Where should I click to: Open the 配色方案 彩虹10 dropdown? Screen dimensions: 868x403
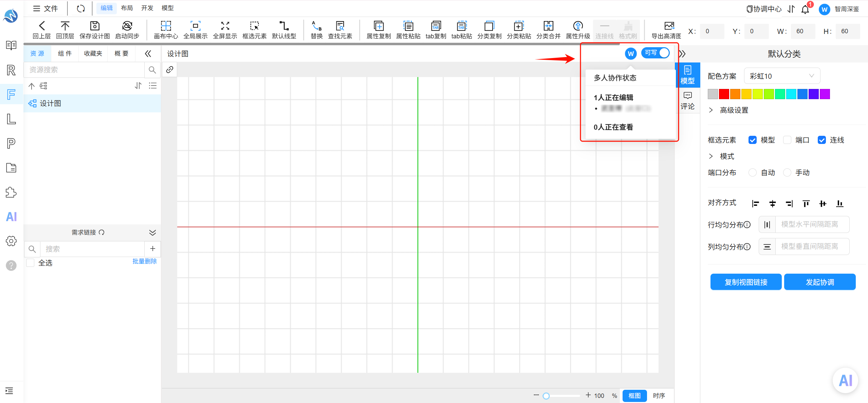782,76
